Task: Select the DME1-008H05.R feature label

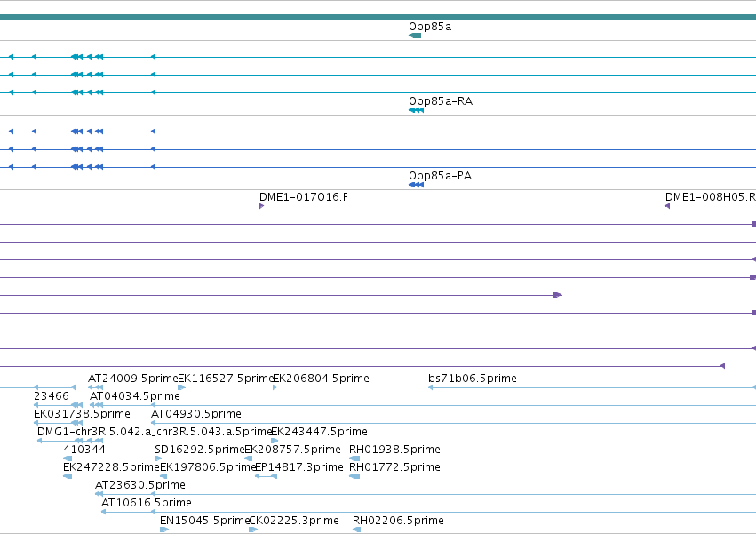Action: [x=710, y=197]
